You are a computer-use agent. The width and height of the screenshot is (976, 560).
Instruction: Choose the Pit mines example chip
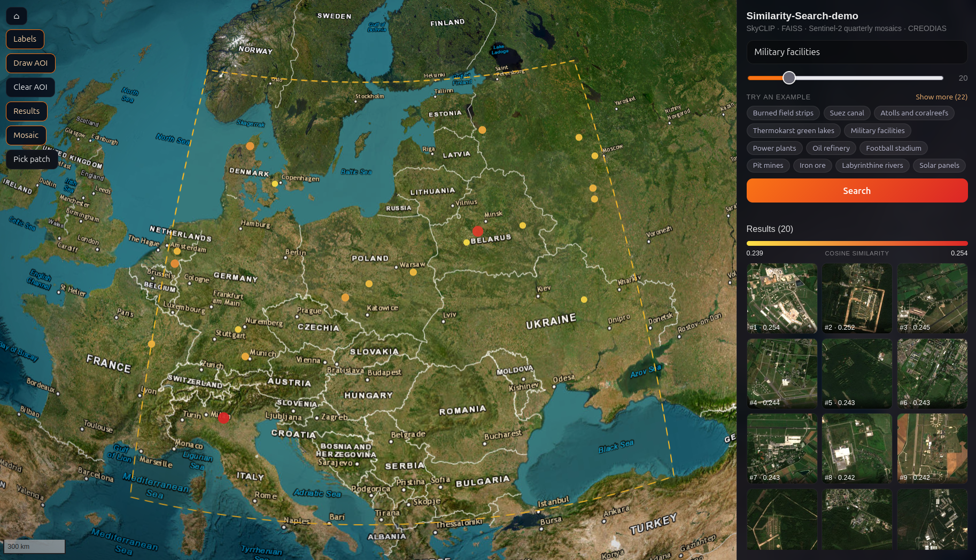point(768,166)
